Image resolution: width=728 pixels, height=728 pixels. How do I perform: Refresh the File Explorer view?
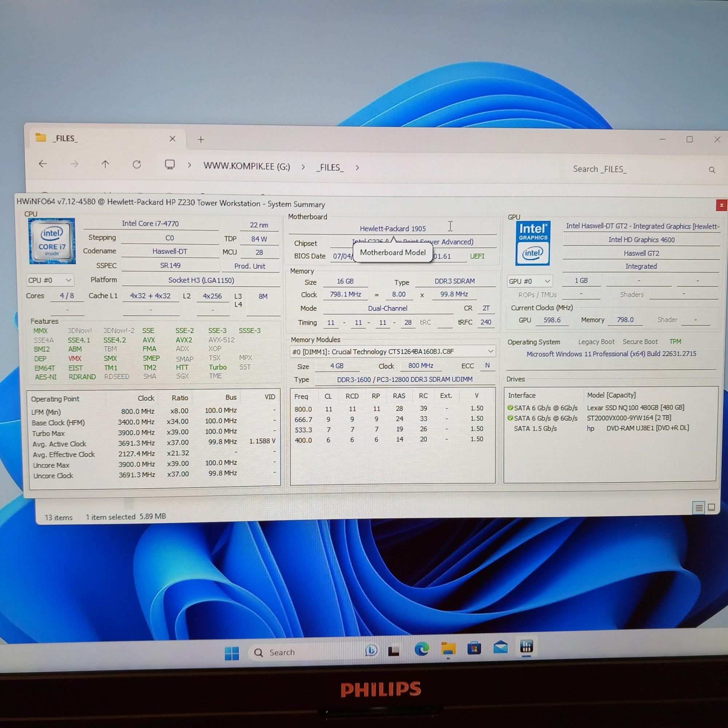pyautogui.click(x=137, y=165)
